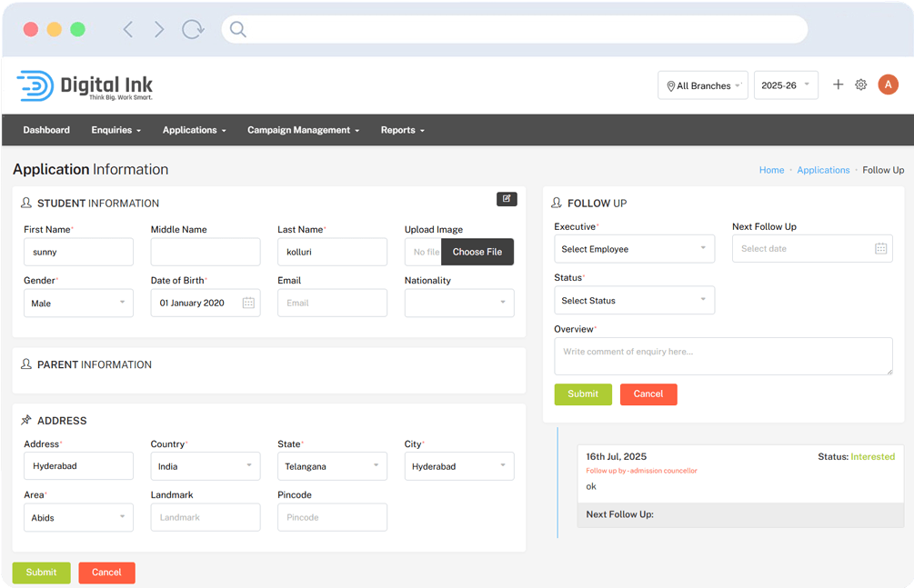Screen dimensions: 914x588
Task: Click the plus icon in header
Action: (x=839, y=85)
